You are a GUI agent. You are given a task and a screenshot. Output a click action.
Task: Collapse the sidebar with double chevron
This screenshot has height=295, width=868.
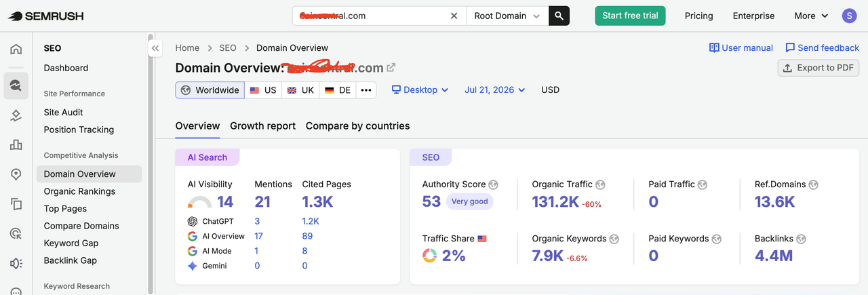155,48
